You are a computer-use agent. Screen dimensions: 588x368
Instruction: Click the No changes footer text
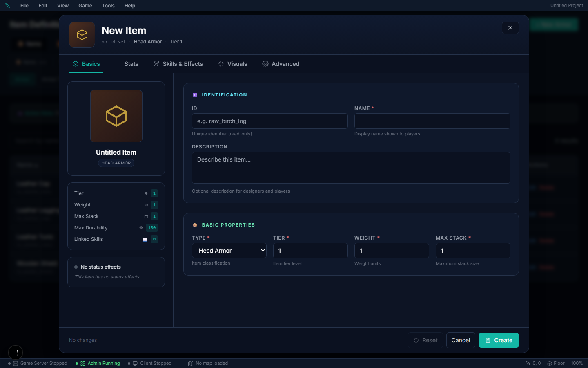[x=83, y=340]
